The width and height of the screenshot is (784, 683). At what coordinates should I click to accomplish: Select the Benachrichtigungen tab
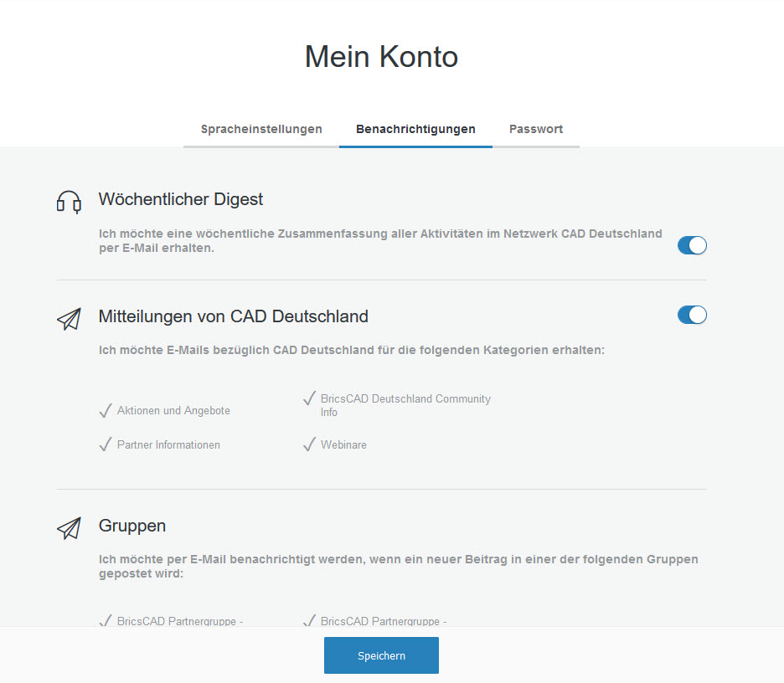(x=415, y=129)
